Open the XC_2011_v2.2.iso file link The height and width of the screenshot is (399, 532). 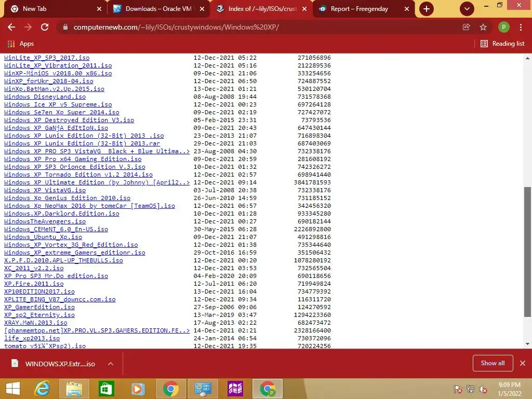pyautogui.click(x=34, y=269)
